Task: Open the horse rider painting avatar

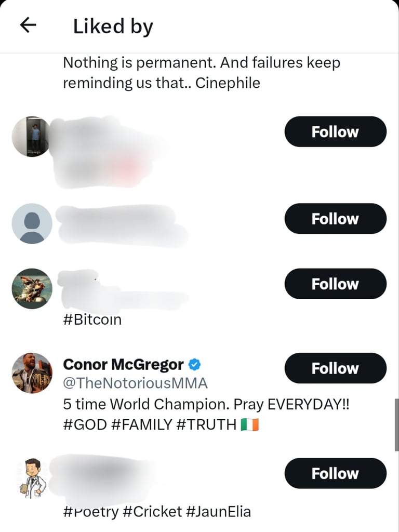Action: [32, 288]
